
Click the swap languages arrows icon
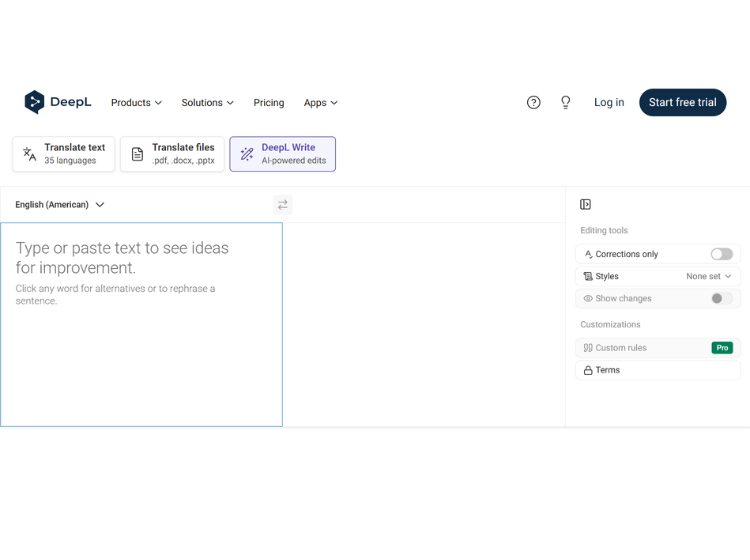[x=283, y=205]
